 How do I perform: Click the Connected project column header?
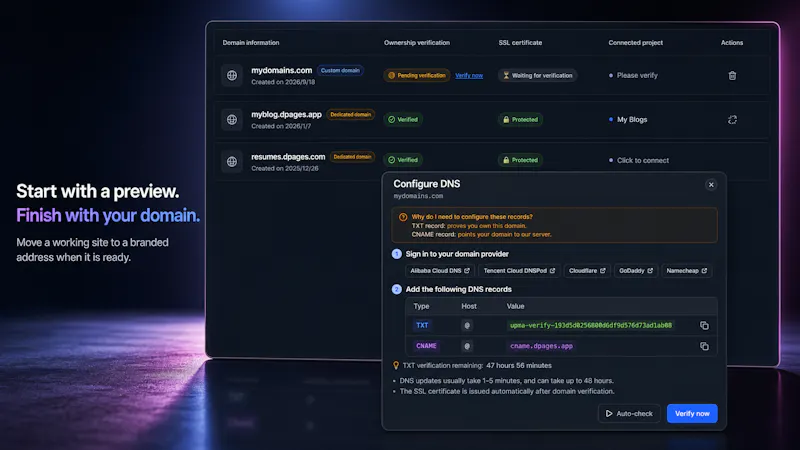[635, 43]
